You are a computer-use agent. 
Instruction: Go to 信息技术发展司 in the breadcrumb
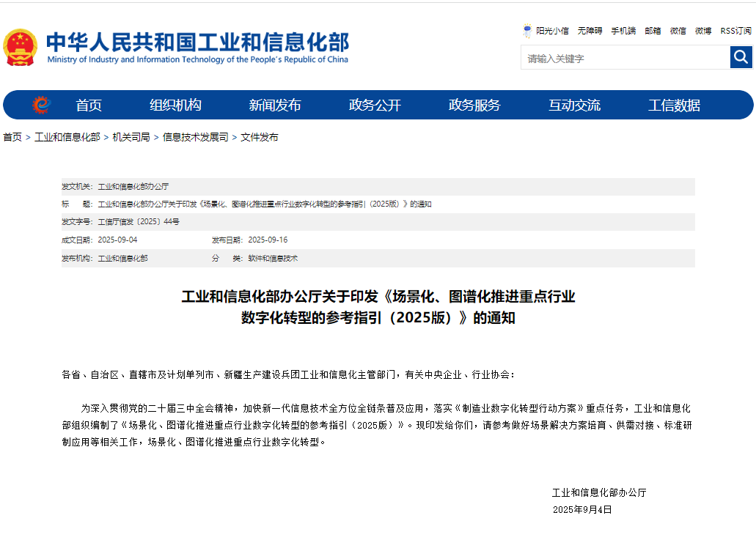point(195,137)
